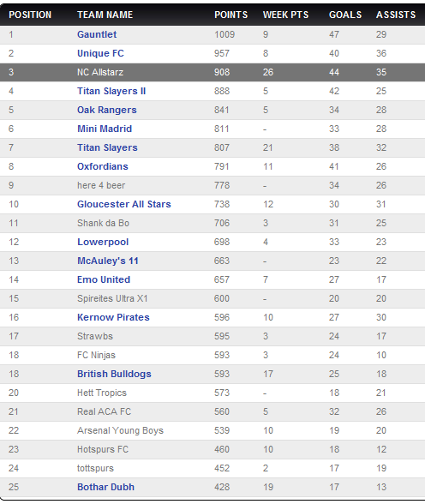Screen dimensions: 425x504
Task: Open the Unique FC team page
Action: click(100, 53)
